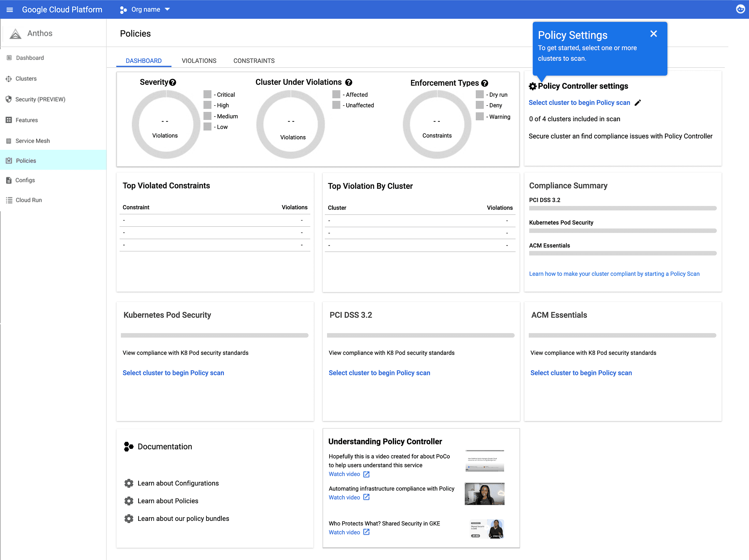Click the Enforcement Types constraints donut chart
This screenshot has width=749, height=560.
(x=437, y=124)
